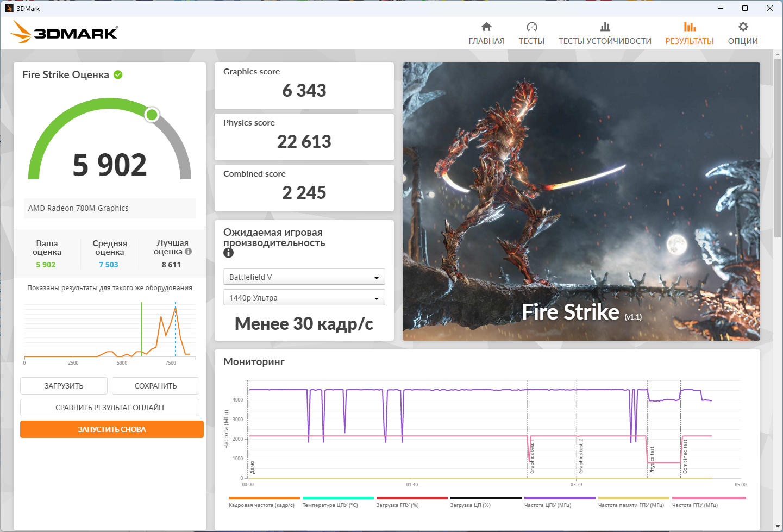Click the stress test bar chart icon
Screen dimensions: 783x532
(605, 27)
